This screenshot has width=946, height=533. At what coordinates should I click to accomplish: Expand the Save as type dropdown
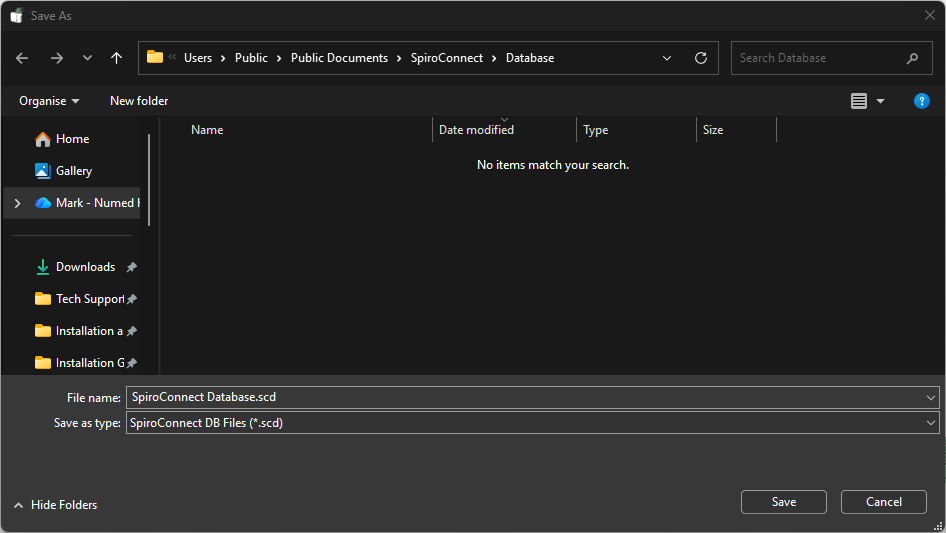(x=931, y=423)
